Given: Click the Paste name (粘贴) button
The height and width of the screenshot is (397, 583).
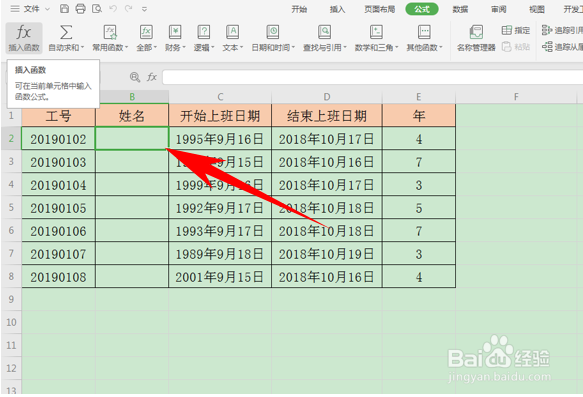Looking at the screenshot, I should pyautogui.click(x=516, y=47).
